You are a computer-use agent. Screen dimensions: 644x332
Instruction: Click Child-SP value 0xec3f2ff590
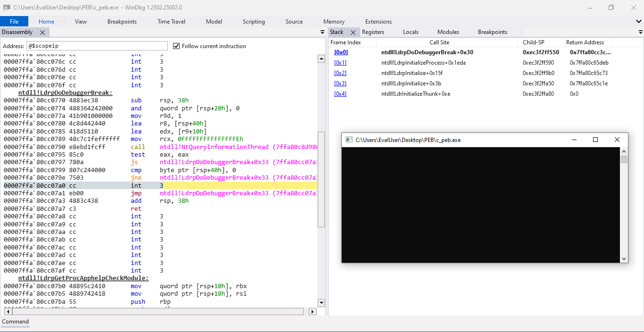point(538,63)
